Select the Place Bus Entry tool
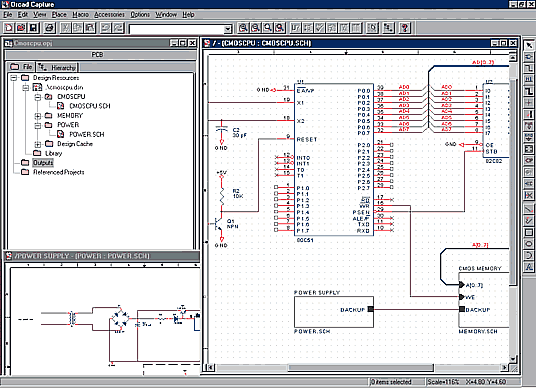This screenshot has width=536, height=388. point(528,114)
